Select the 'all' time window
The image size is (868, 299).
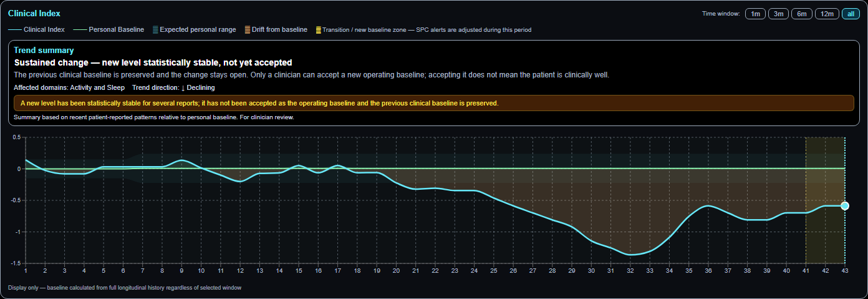(x=851, y=14)
